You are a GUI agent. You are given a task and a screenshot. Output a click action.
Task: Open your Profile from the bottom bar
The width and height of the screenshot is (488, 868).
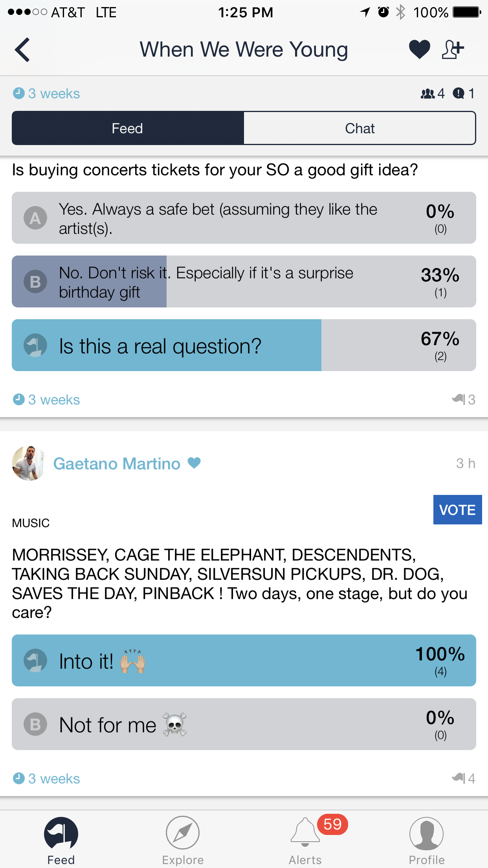pyautogui.click(x=427, y=833)
